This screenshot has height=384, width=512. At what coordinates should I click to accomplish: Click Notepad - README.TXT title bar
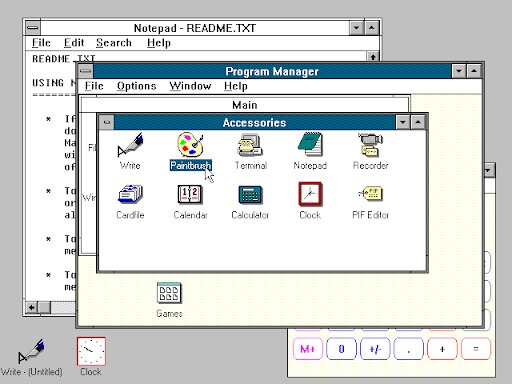tap(195, 28)
